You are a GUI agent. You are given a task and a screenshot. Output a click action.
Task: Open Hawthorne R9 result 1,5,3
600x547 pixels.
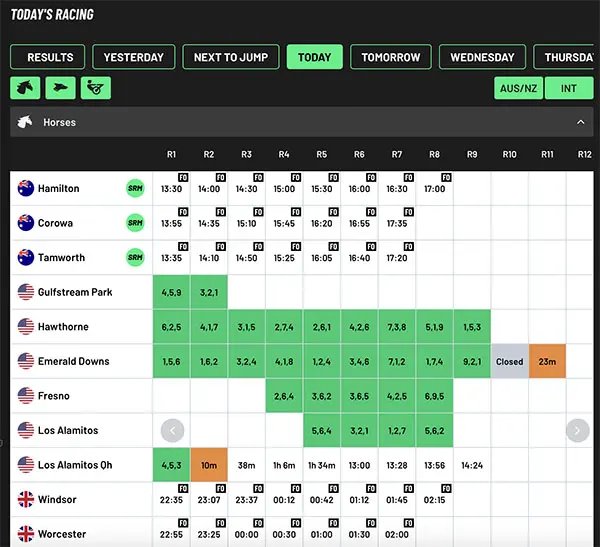point(472,327)
